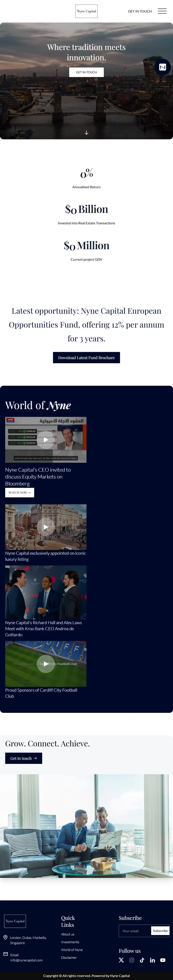Click the 'World of Nyne' section heading
The width and height of the screenshot is (173, 980).
(x=38, y=406)
